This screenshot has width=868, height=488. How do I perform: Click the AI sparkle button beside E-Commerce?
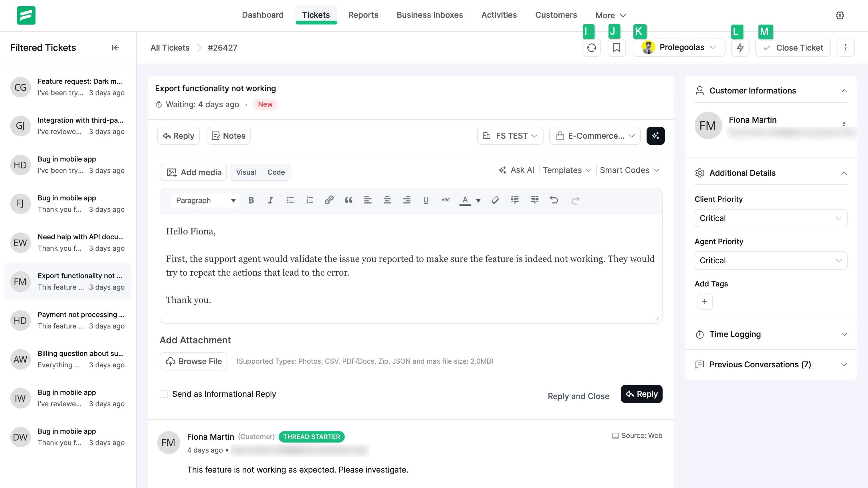point(655,136)
